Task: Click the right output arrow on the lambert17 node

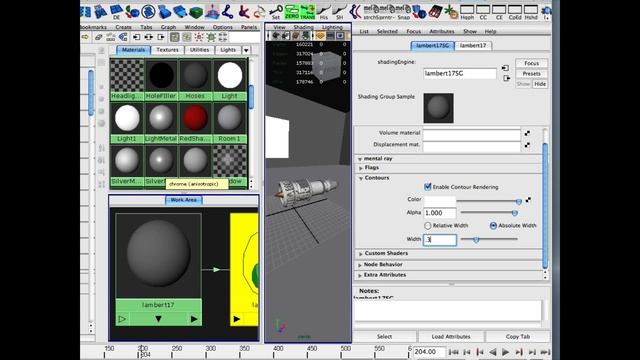Action: click(194, 319)
